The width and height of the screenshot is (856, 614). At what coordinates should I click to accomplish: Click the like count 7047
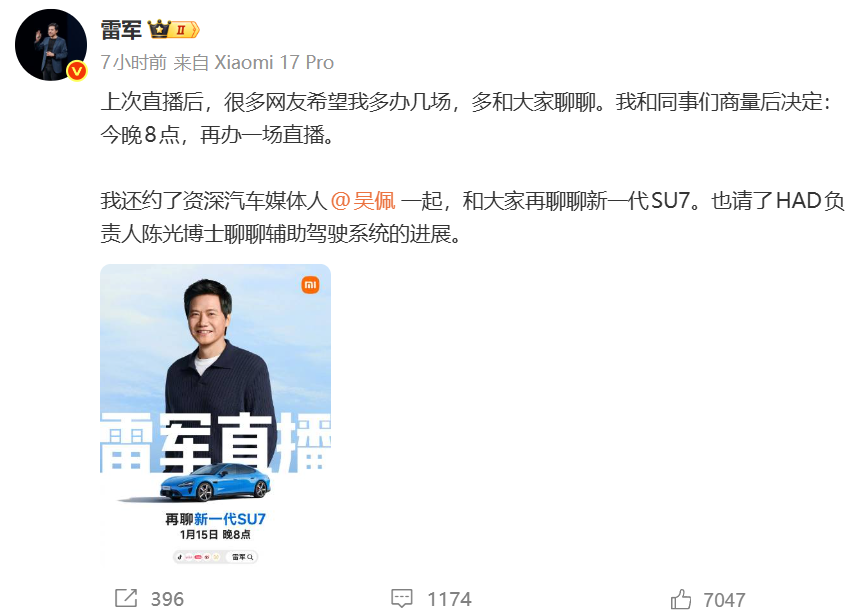pos(724,600)
